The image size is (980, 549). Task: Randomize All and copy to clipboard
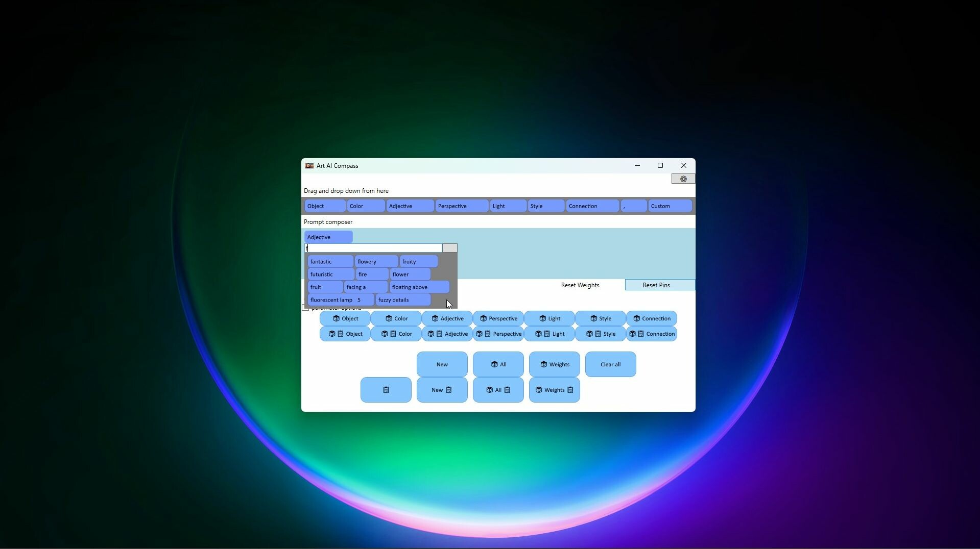498,390
